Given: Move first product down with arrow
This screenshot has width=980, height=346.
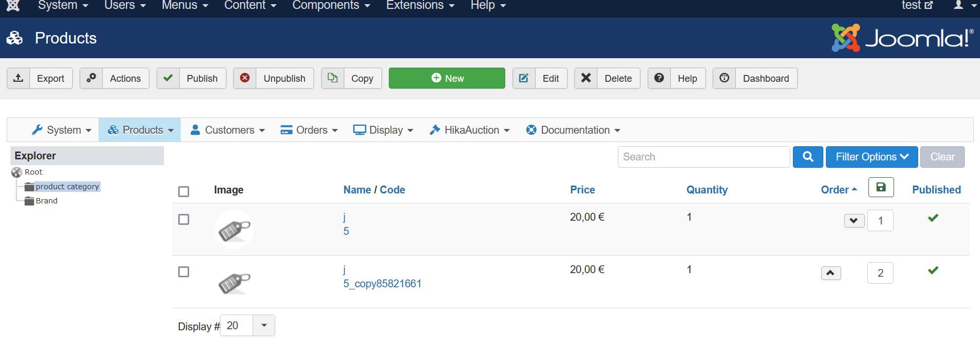Looking at the screenshot, I should 854,221.
